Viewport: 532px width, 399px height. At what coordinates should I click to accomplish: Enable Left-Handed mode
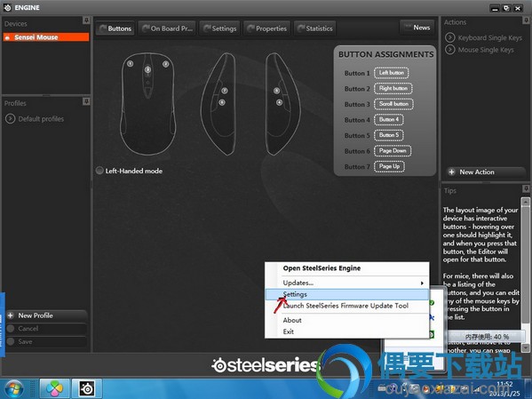(x=99, y=171)
